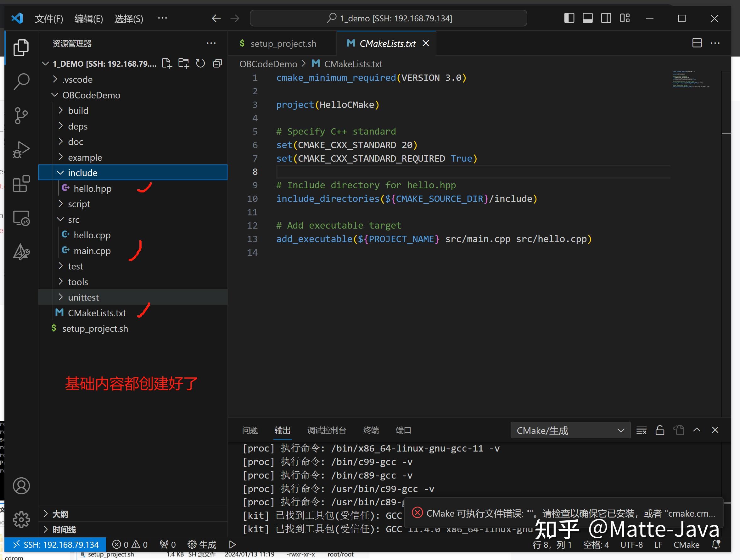The image size is (740, 560).
Task: Toggle auto-scroll lock in output panel
Action: (659, 430)
